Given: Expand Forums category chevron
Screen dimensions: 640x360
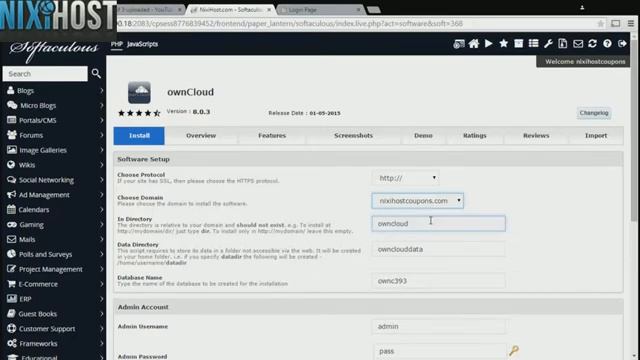Looking at the screenshot, I should 101,135.
